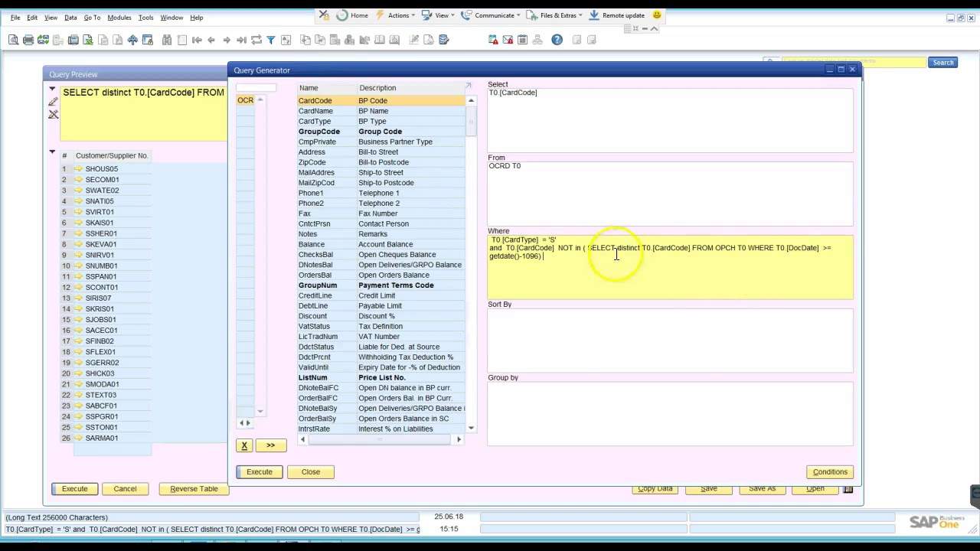Screen dimensions: 980x551
Task: Click the Filter funnel toolbar icon
Action: pos(271,40)
